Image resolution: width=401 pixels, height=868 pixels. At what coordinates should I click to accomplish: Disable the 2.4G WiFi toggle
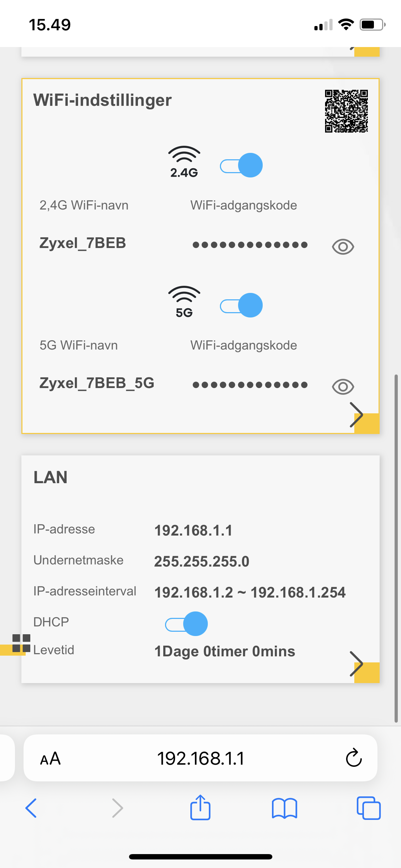[x=241, y=165]
